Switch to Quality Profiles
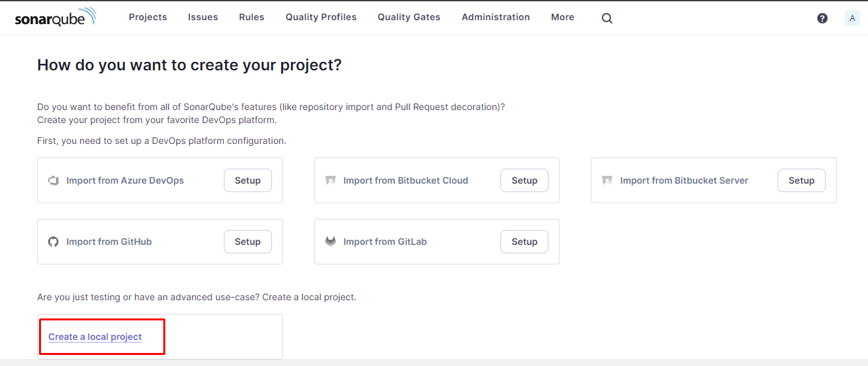 pos(321,17)
